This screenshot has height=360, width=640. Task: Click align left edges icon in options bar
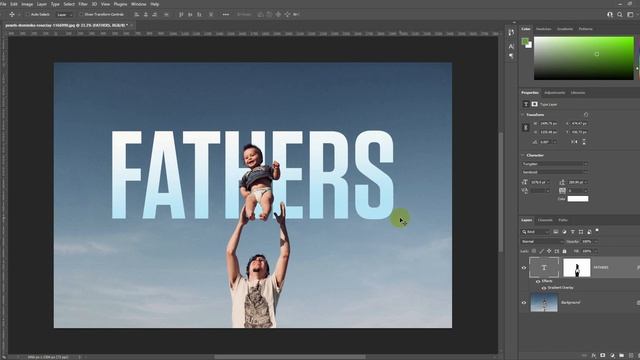click(x=137, y=14)
